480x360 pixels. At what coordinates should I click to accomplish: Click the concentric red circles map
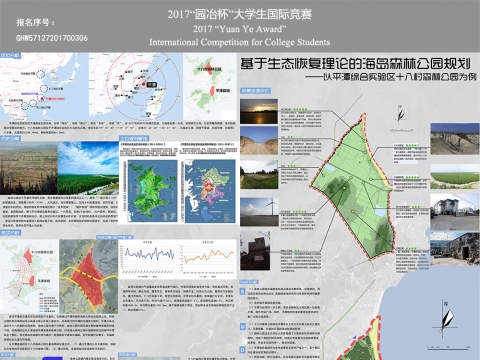pyautogui.click(x=136, y=86)
